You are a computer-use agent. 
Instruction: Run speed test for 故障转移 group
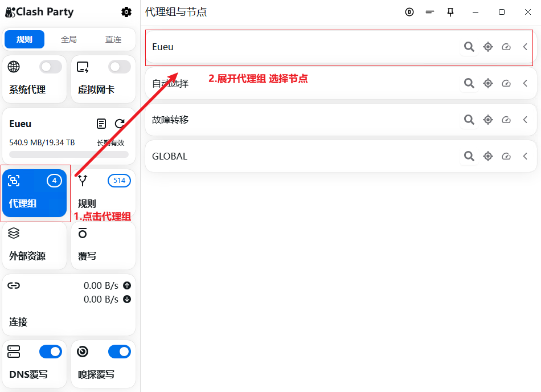coord(506,120)
